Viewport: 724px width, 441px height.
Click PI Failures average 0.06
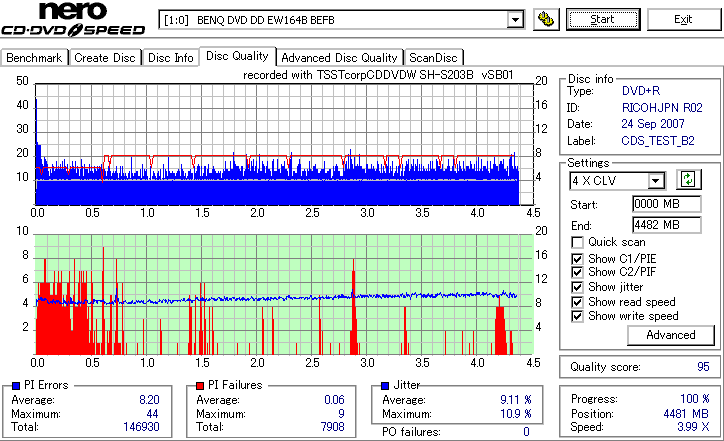[334, 400]
